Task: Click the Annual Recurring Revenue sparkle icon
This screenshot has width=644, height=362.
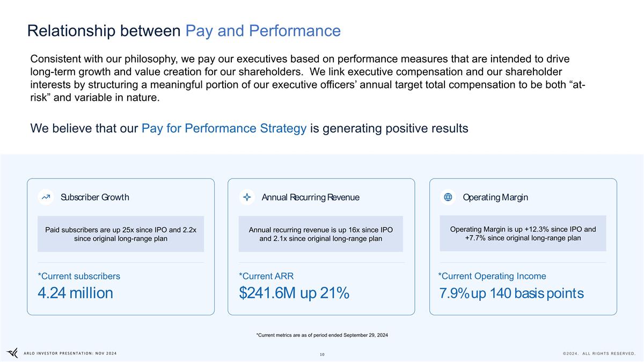Action: (247, 197)
